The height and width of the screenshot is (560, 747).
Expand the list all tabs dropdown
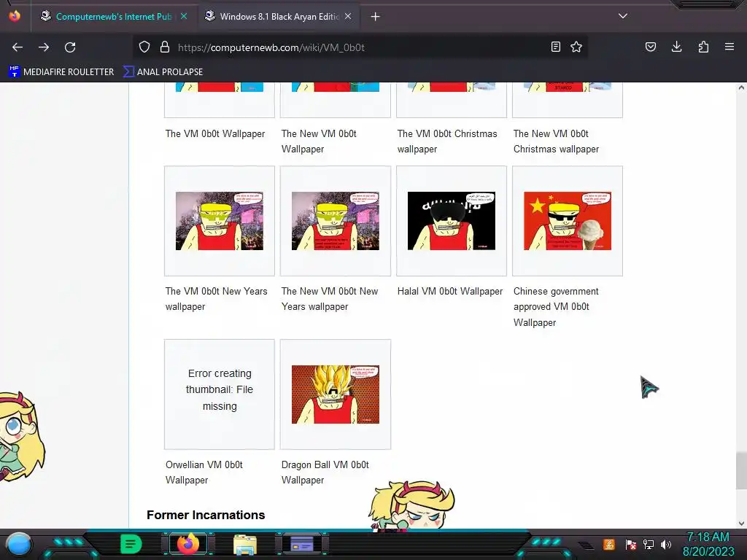(x=623, y=16)
